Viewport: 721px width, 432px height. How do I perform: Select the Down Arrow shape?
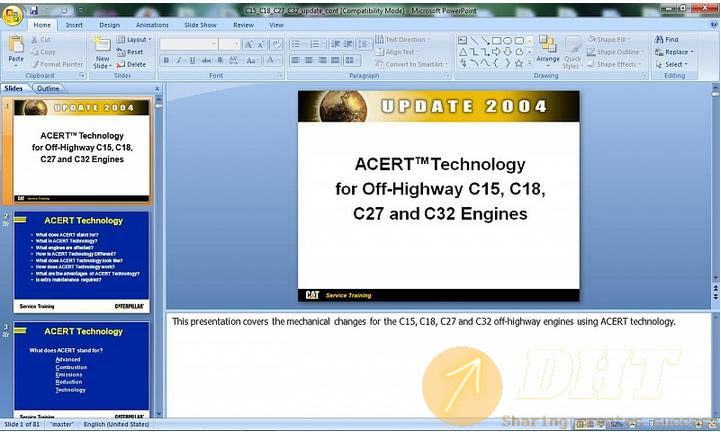point(507,52)
